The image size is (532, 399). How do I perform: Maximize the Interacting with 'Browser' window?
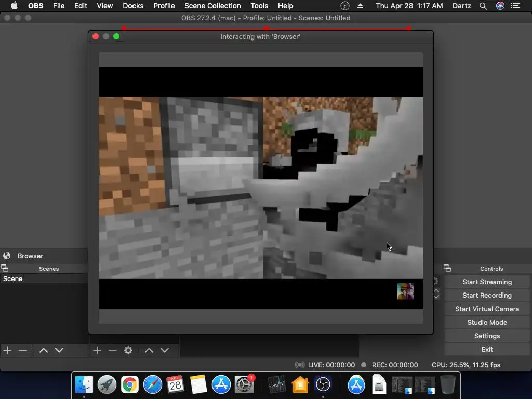click(x=116, y=36)
